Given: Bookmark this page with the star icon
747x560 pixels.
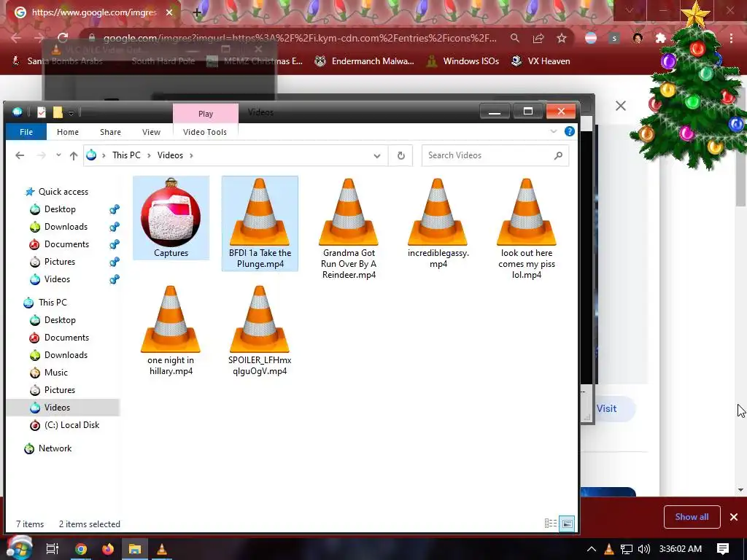Looking at the screenshot, I should tap(562, 38).
